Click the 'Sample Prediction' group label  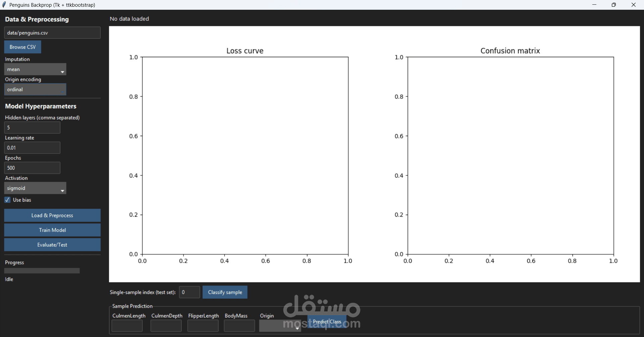(x=132, y=306)
